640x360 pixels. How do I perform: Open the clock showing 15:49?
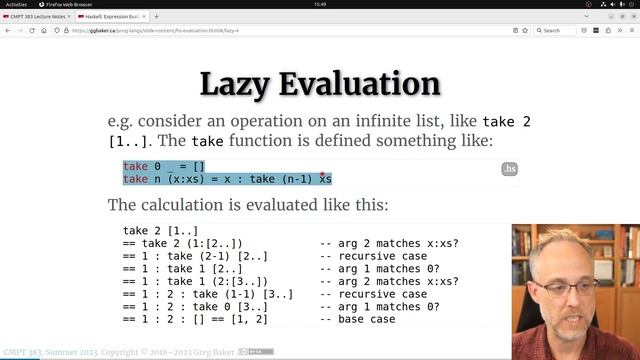320,4
